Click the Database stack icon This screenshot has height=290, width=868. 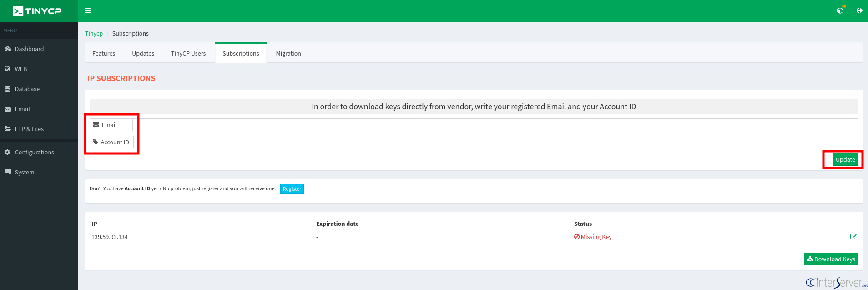click(x=7, y=89)
